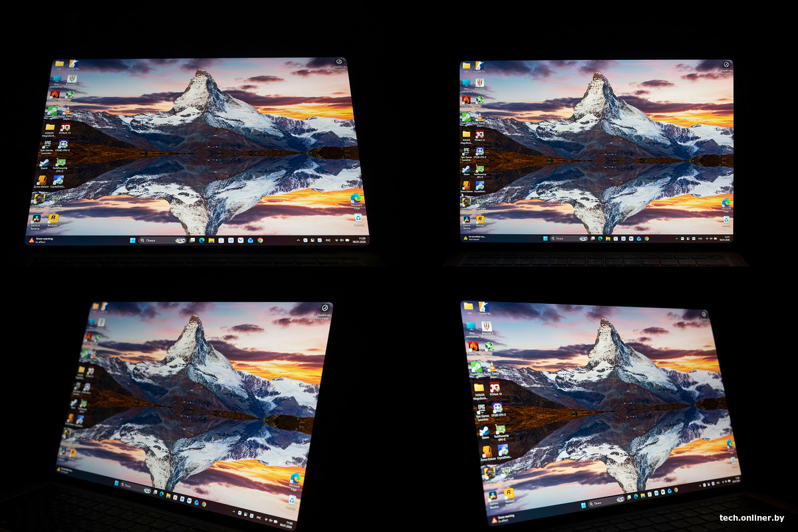This screenshot has height=532, width=798.
Task: Open Steam in the top-left photo
Action: click(44, 162)
